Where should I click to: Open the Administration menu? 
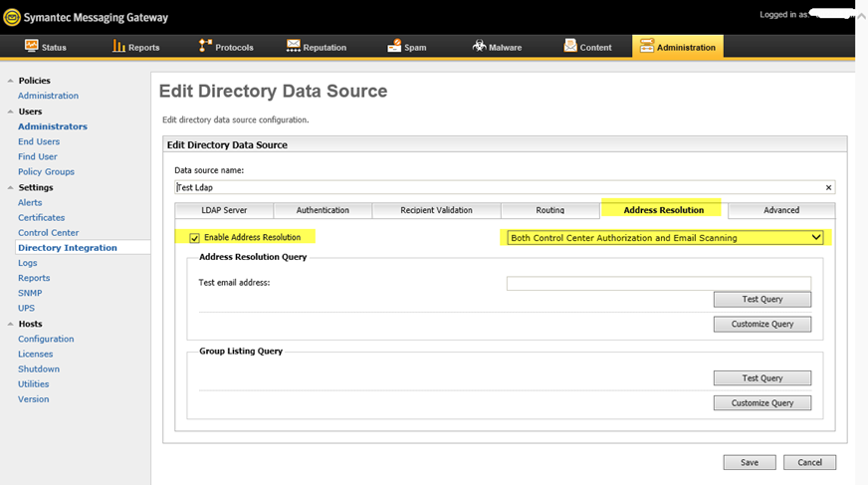(x=678, y=47)
